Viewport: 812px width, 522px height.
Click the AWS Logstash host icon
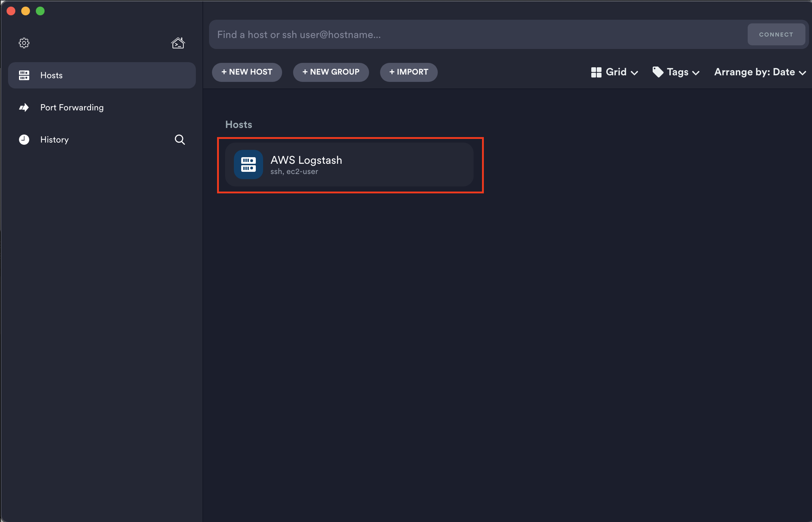tap(248, 164)
